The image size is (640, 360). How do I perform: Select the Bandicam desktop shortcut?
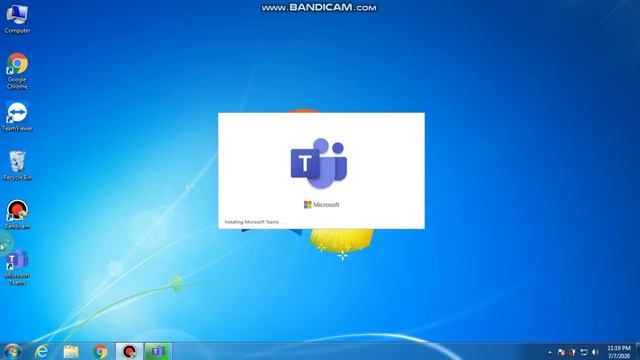[x=17, y=215]
